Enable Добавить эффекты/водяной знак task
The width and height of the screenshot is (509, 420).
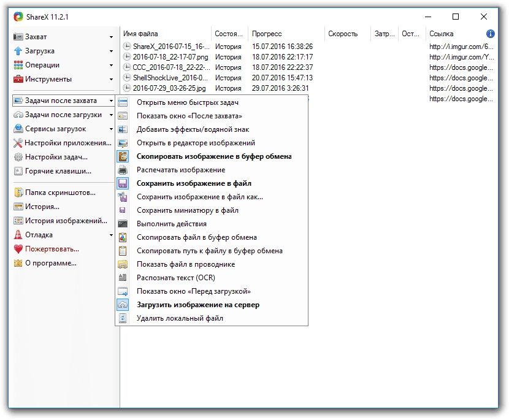tap(211, 129)
